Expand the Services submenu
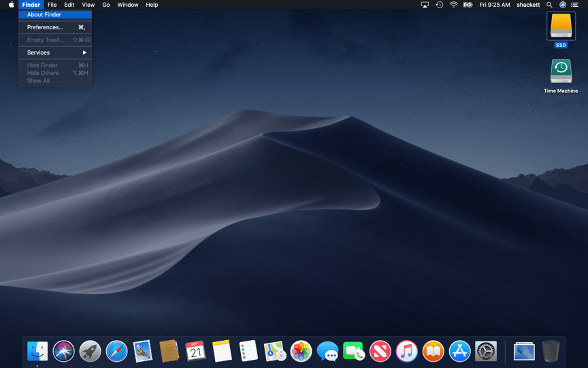Image resolution: width=588 pixels, height=368 pixels. (x=55, y=52)
